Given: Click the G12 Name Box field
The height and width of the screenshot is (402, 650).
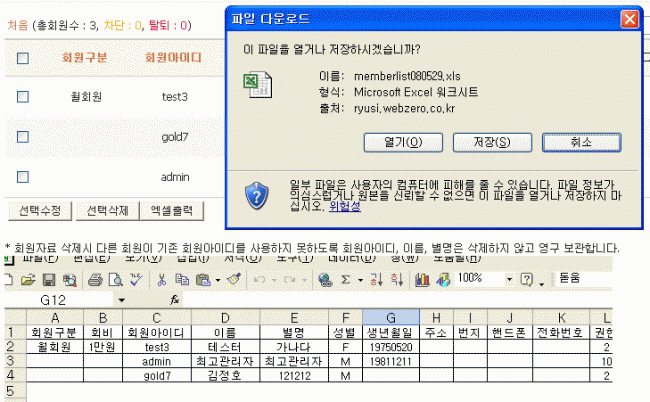Looking at the screenshot, I should [59, 300].
